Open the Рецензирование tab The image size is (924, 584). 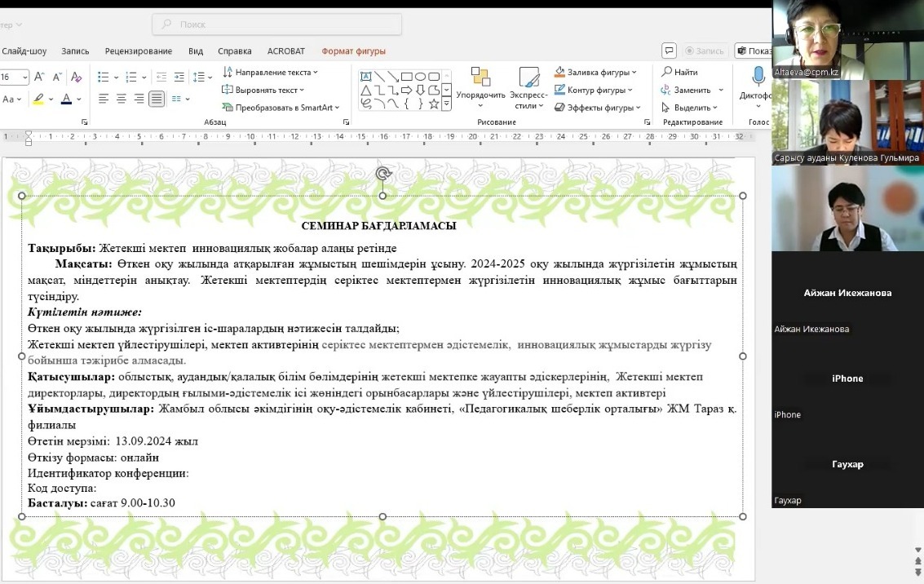(139, 51)
